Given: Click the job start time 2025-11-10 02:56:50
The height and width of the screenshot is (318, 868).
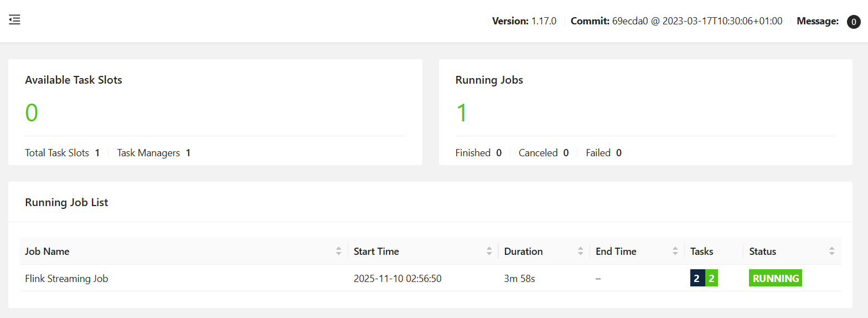Looking at the screenshot, I should tap(397, 279).
